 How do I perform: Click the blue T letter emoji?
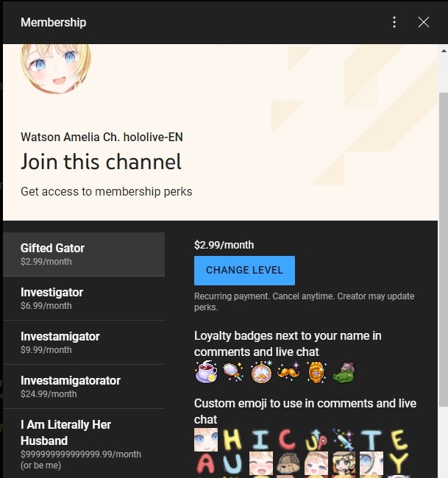[x=371, y=440]
